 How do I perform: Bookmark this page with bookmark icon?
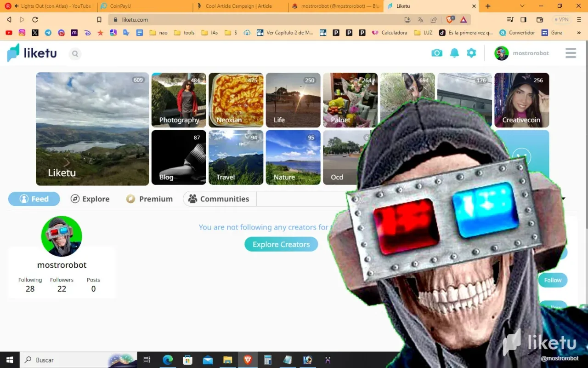[99, 20]
